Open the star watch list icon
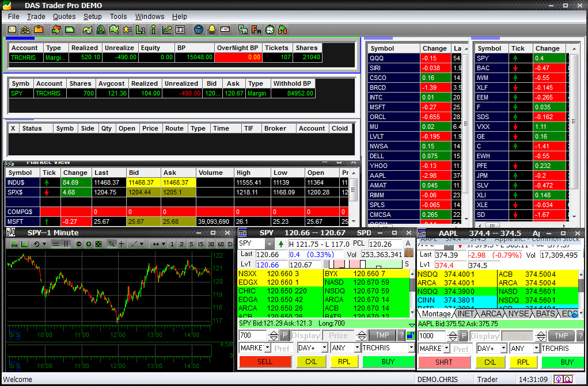588x386 pixels. pyautogui.click(x=127, y=29)
